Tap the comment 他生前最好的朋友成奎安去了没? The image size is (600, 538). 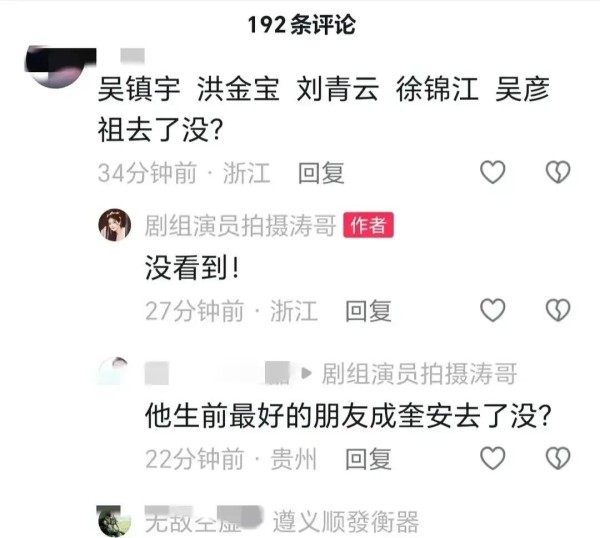(x=348, y=416)
